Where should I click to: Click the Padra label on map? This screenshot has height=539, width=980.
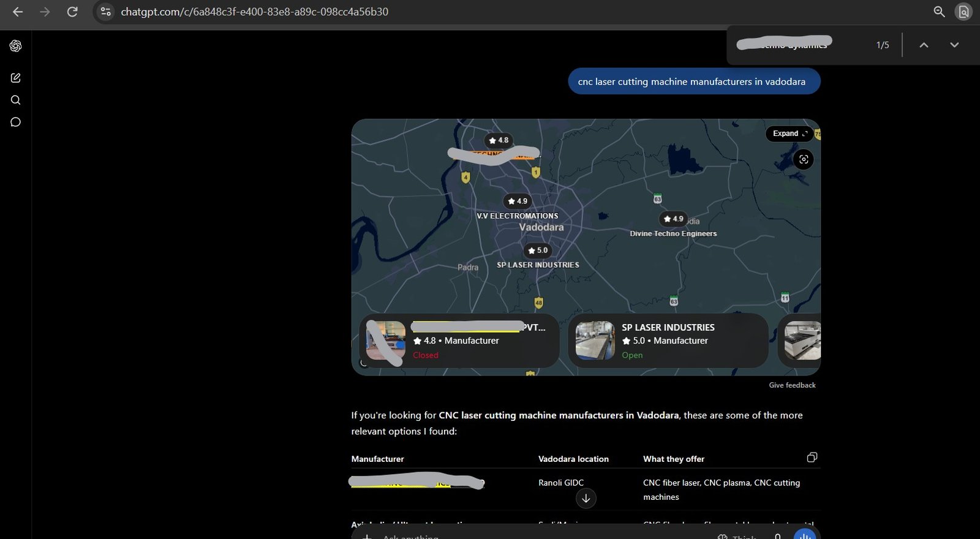tap(468, 267)
